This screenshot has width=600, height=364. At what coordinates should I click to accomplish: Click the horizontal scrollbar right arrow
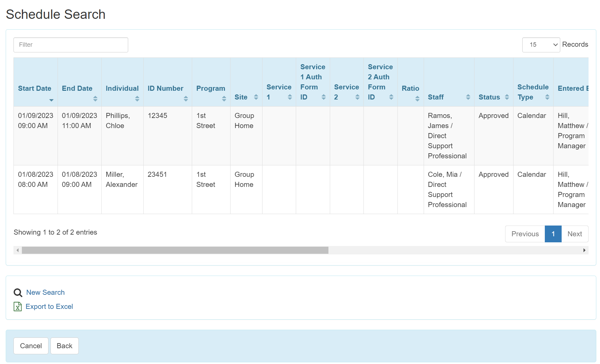[x=585, y=250]
